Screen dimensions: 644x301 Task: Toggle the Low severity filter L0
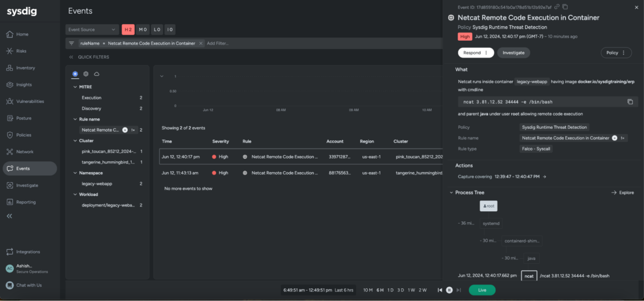[156, 30]
